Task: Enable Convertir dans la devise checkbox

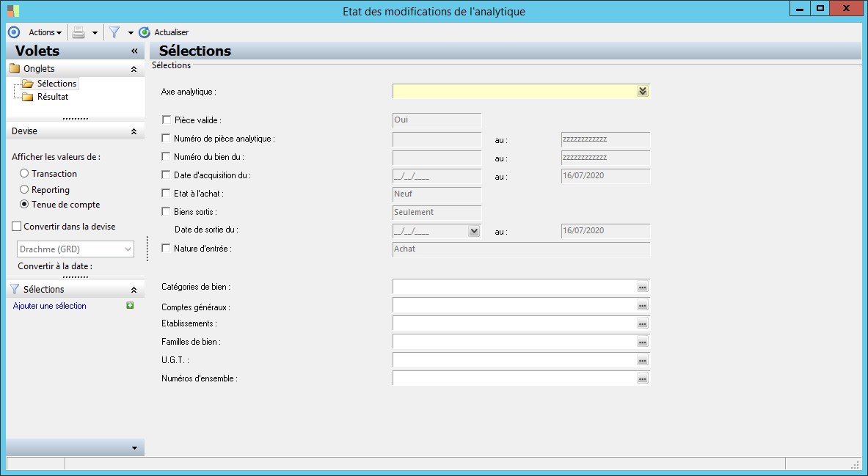Action: point(17,227)
